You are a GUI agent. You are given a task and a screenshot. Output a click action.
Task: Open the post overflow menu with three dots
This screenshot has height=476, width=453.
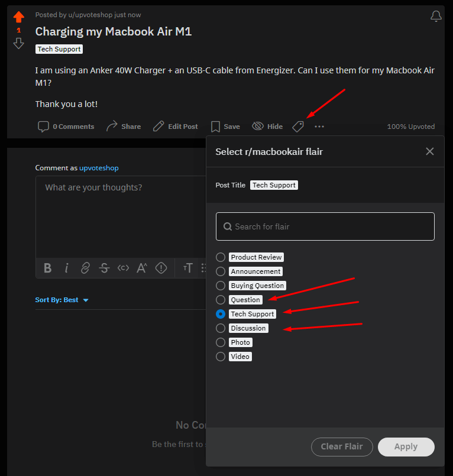pyautogui.click(x=319, y=126)
